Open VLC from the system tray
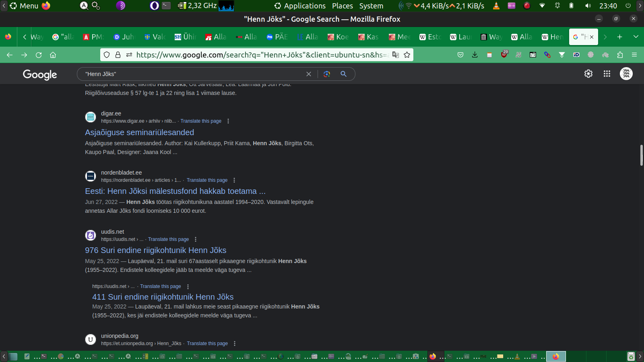Image resolution: width=644 pixels, height=362 pixels. click(x=496, y=6)
